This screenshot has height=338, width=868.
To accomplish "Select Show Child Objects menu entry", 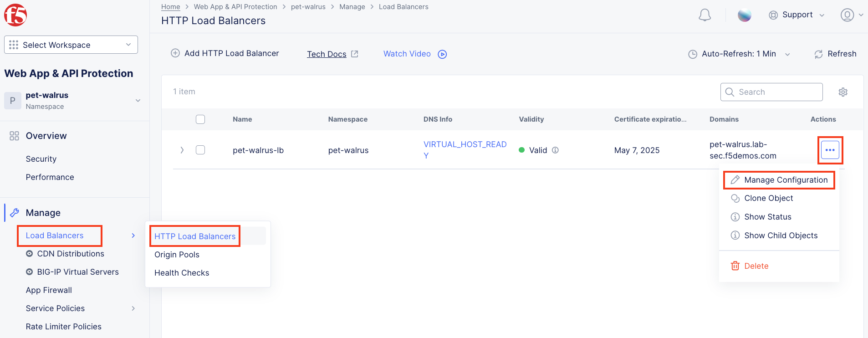I will 781,236.
